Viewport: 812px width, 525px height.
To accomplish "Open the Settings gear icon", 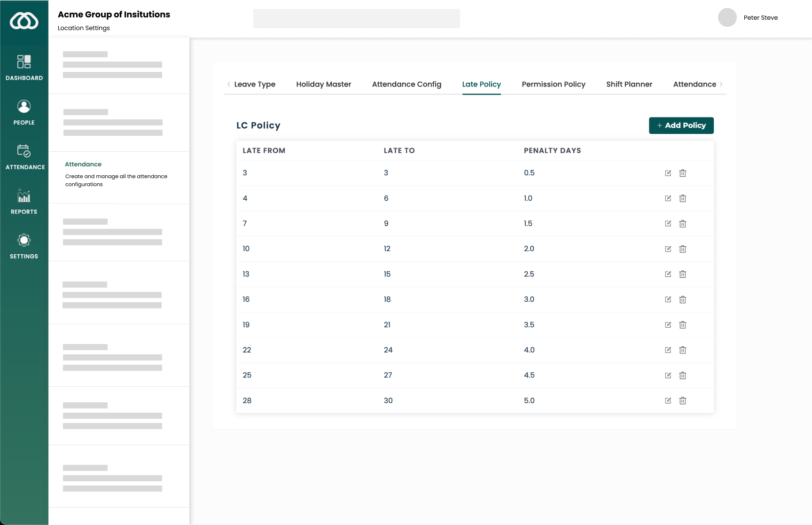I will pyautogui.click(x=24, y=240).
